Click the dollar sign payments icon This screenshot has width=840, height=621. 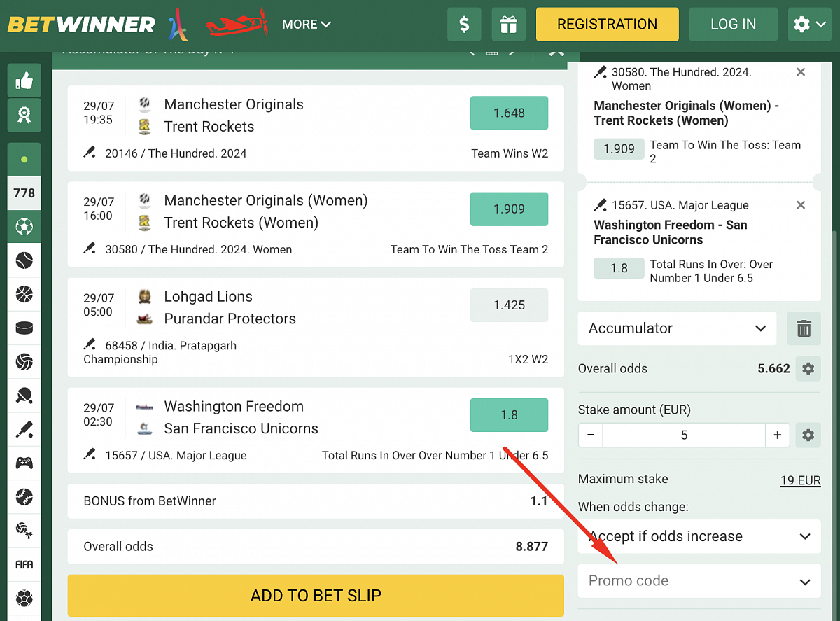(x=464, y=25)
